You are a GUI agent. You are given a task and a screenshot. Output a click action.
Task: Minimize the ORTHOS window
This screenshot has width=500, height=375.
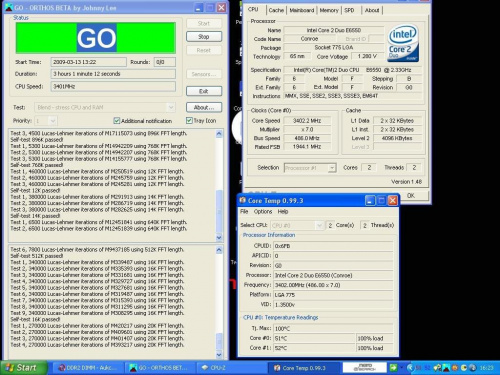pos(199,7)
